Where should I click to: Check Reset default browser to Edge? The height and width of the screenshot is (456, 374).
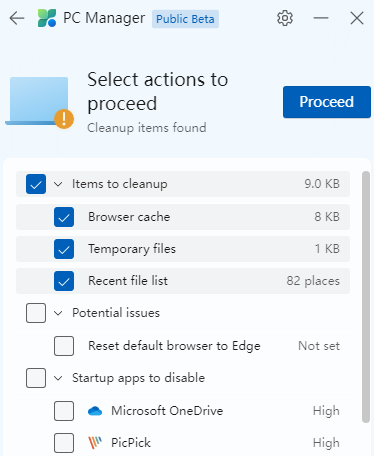click(64, 346)
